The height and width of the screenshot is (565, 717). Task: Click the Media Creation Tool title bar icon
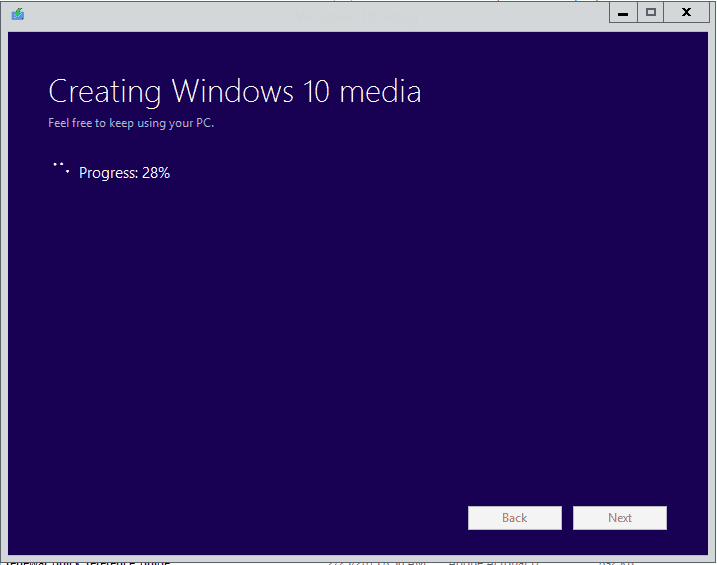pyautogui.click(x=18, y=14)
